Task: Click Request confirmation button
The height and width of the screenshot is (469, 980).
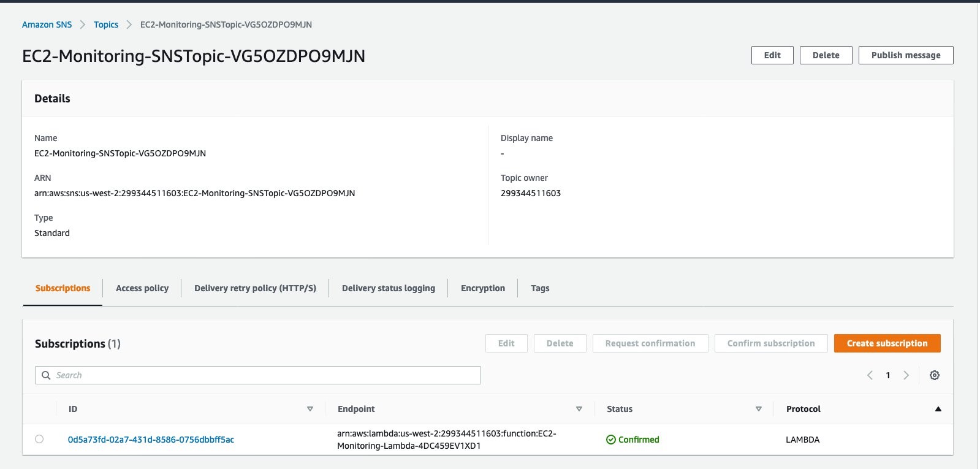Action: coord(650,343)
